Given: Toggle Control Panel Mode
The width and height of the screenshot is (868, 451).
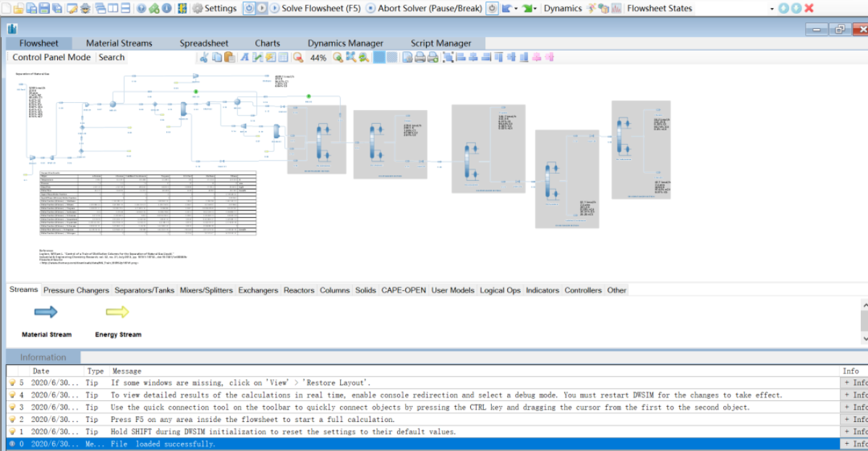Looking at the screenshot, I should [x=51, y=57].
